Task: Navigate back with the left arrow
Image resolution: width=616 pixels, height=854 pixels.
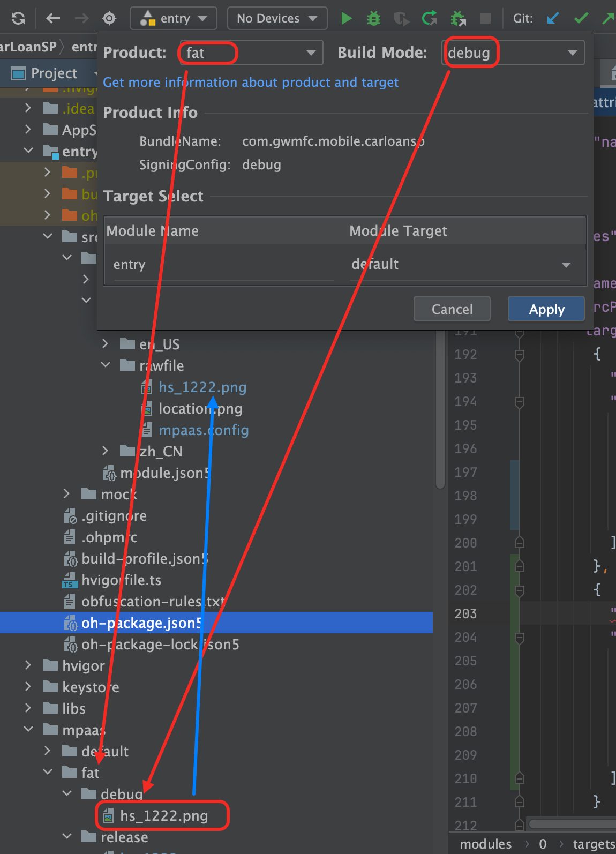Action: coord(52,18)
